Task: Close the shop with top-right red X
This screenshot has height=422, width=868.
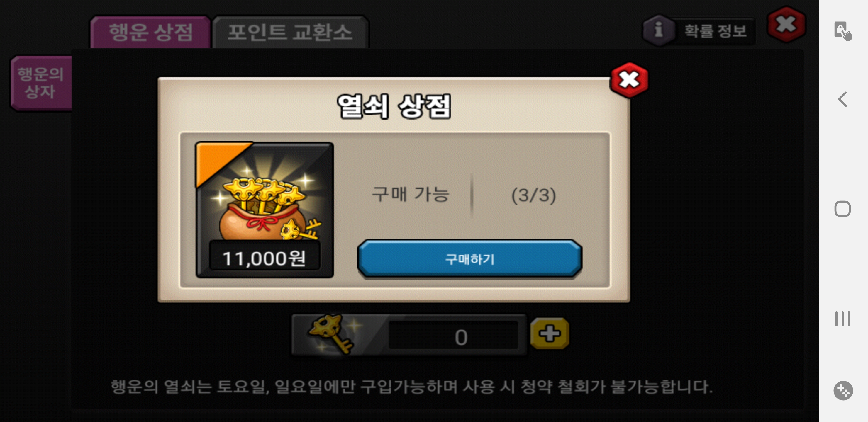Action: (786, 24)
